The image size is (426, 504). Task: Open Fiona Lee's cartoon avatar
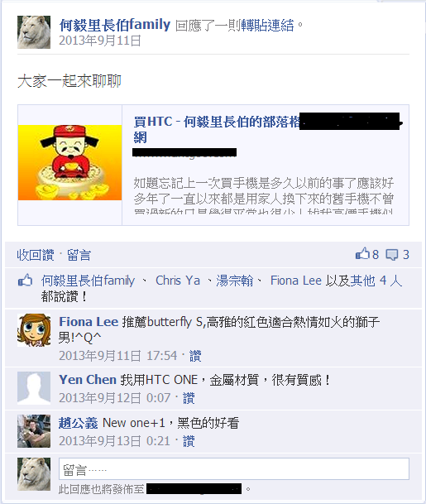click(x=34, y=330)
